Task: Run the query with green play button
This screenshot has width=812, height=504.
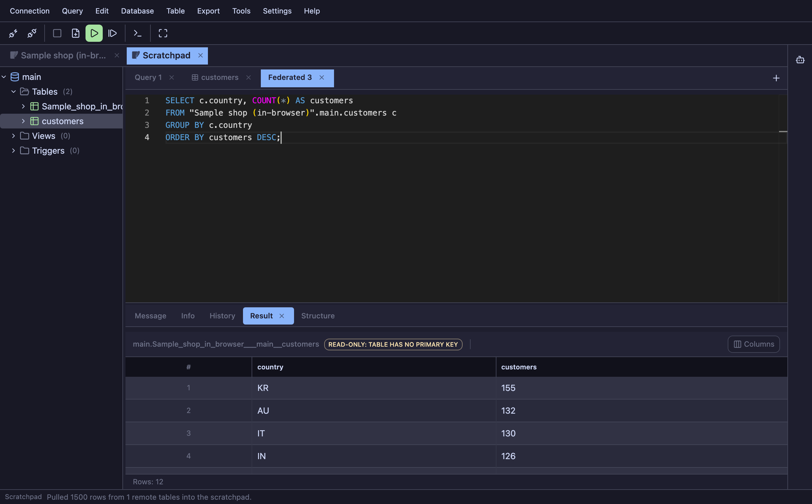Action: [94, 33]
